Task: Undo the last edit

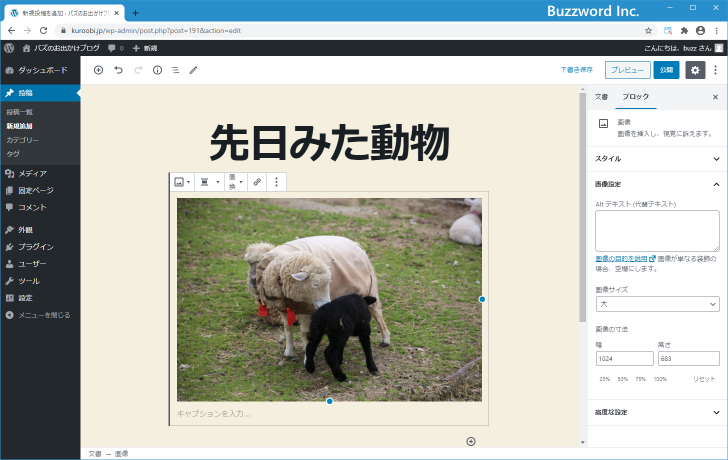Action: point(118,70)
